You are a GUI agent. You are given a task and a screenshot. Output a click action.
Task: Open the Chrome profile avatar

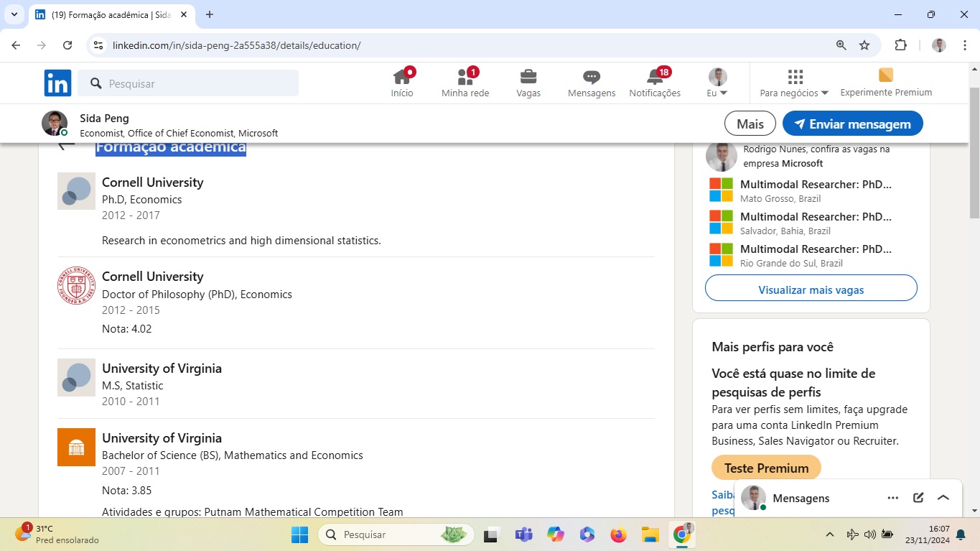coord(939,45)
